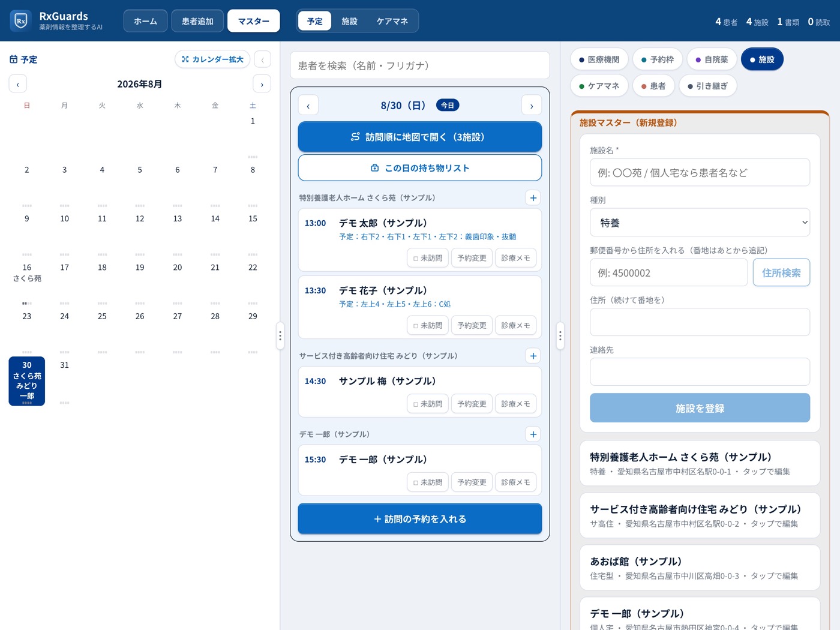Switch to 予定 view segment

coord(315,21)
